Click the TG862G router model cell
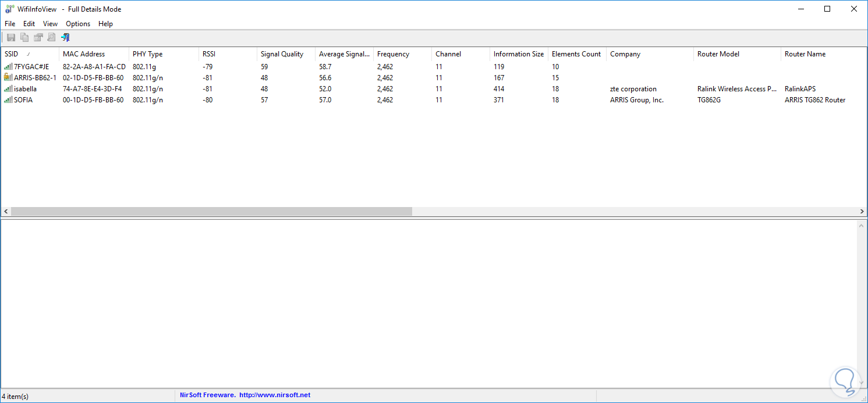The width and height of the screenshot is (868, 403). click(x=710, y=100)
